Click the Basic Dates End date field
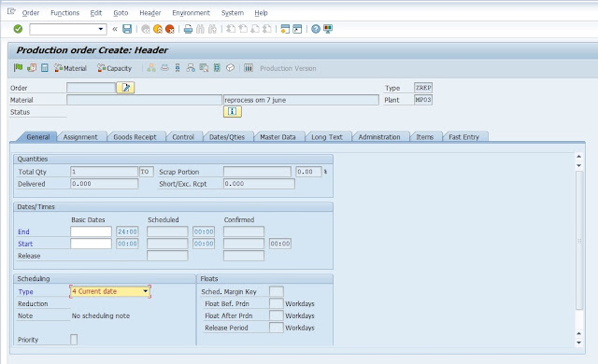Image resolution: width=598 pixels, height=364 pixels. pyautogui.click(x=91, y=231)
